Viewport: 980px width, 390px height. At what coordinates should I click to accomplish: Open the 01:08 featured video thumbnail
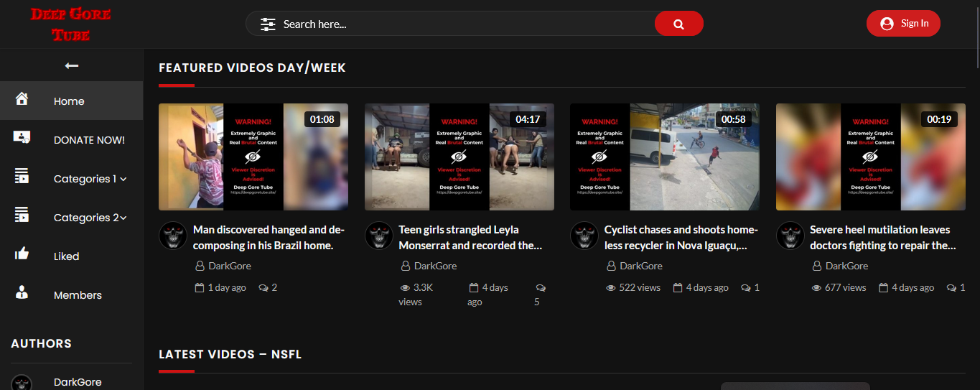click(x=253, y=157)
